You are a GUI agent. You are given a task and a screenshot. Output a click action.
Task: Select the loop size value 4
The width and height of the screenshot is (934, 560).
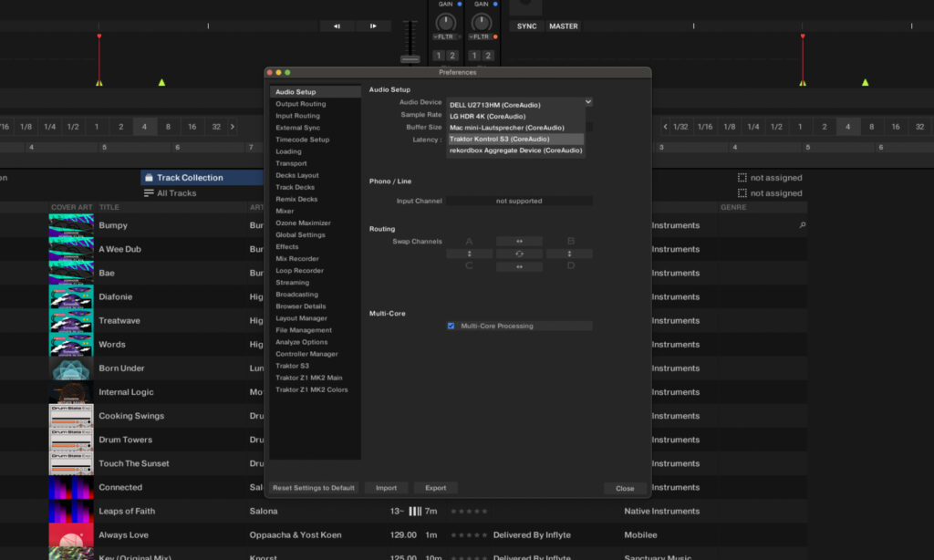click(144, 127)
